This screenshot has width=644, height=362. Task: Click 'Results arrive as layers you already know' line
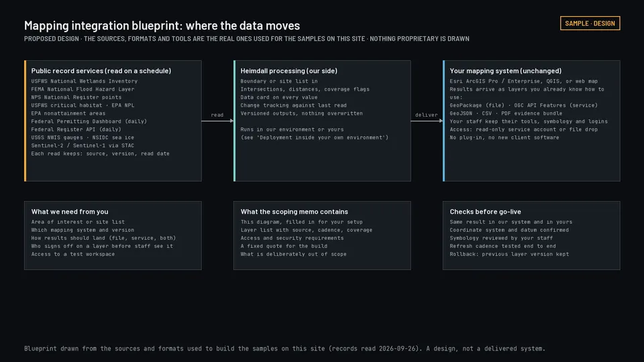pyautogui.click(x=527, y=93)
